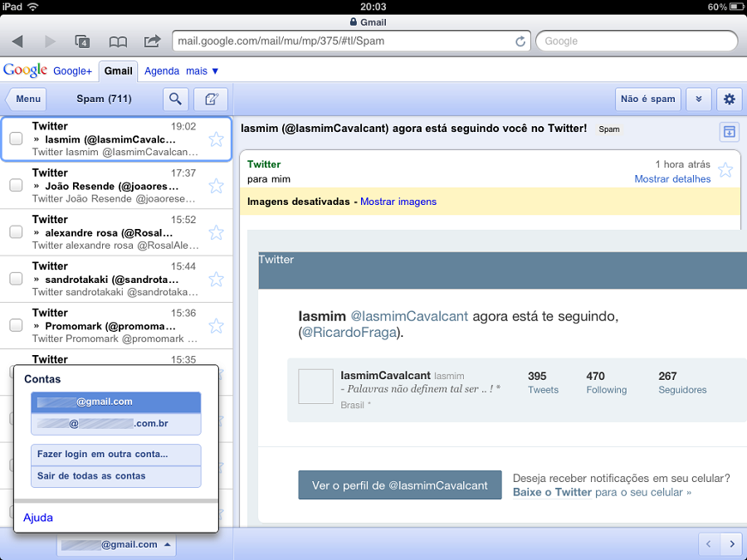
Task: Star the Iasmim Twitter email in list
Action: 216,139
